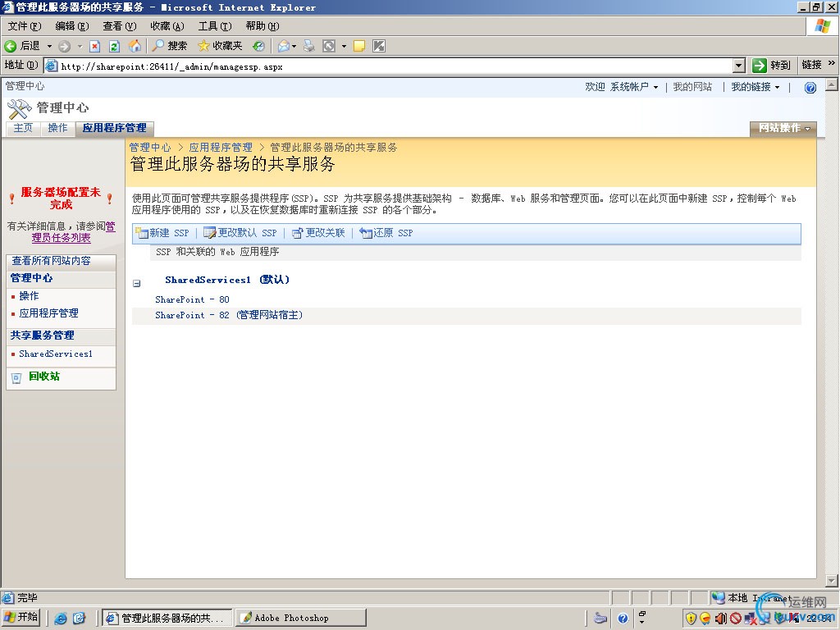Click the 更改默认 SSP toolbar button
The height and width of the screenshot is (630, 840).
[240, 233]
